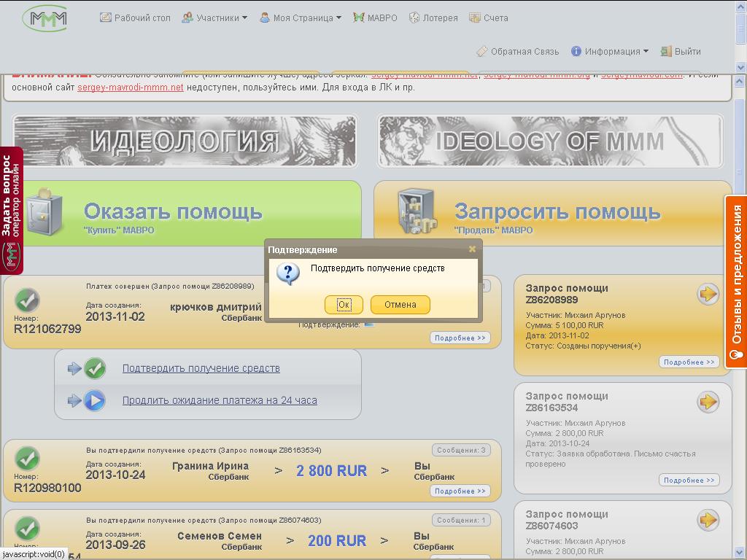The image size is (747, 560).
Task: Click green checkmark on order R121062799
Action: tap(27, 300)
